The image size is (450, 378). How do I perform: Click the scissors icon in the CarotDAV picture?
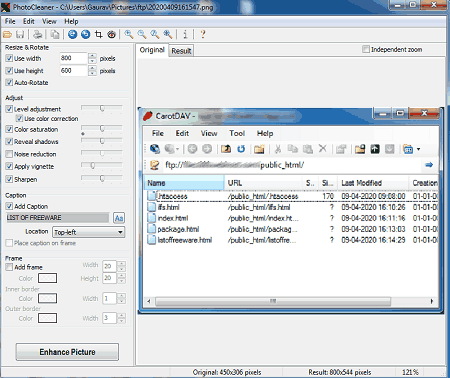coord(277,149)
